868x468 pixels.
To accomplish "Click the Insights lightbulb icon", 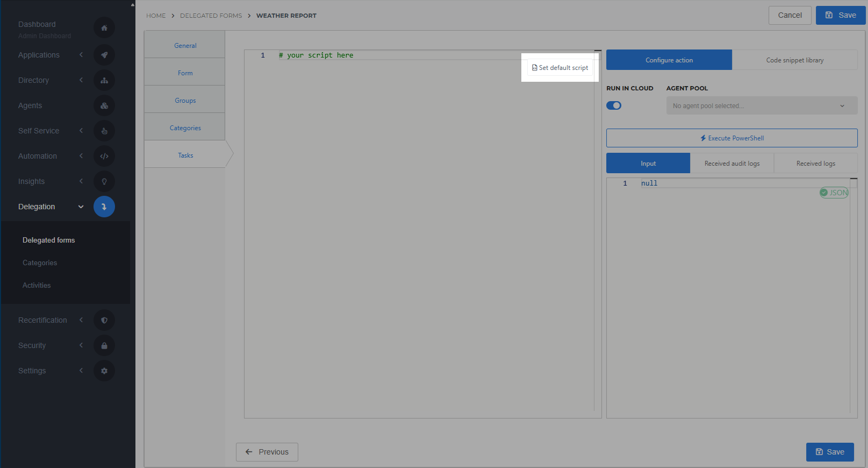I will coord(104,181).
